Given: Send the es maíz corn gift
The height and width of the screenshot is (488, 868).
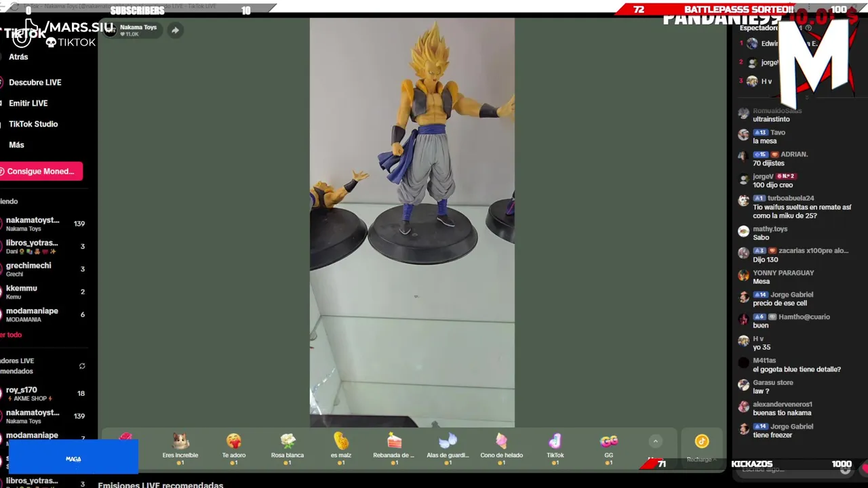Looking at the screenshot, I should (x=341, y=448).
